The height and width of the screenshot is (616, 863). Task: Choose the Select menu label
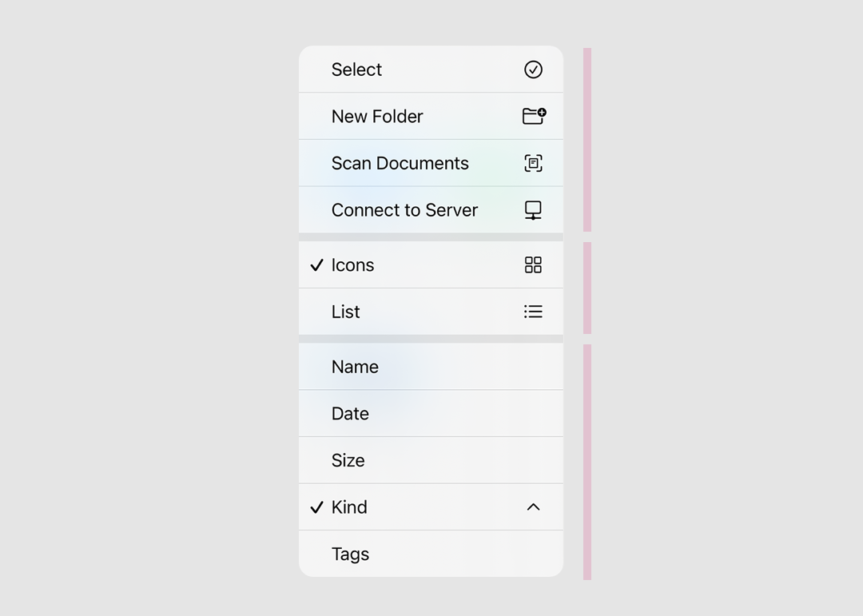[356, 70]
